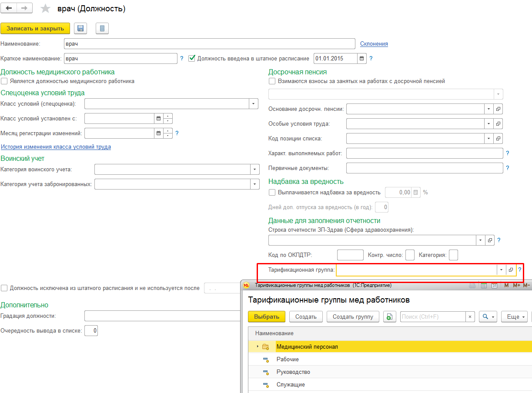The height and width of the screenshot is (393, 532).
Task: Step Класс условий установлен с date spinner
Action: [x=168, y=118]
